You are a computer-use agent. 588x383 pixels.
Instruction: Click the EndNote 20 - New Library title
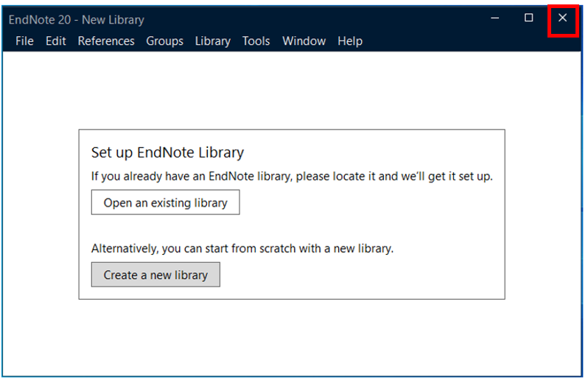[77, 19]
